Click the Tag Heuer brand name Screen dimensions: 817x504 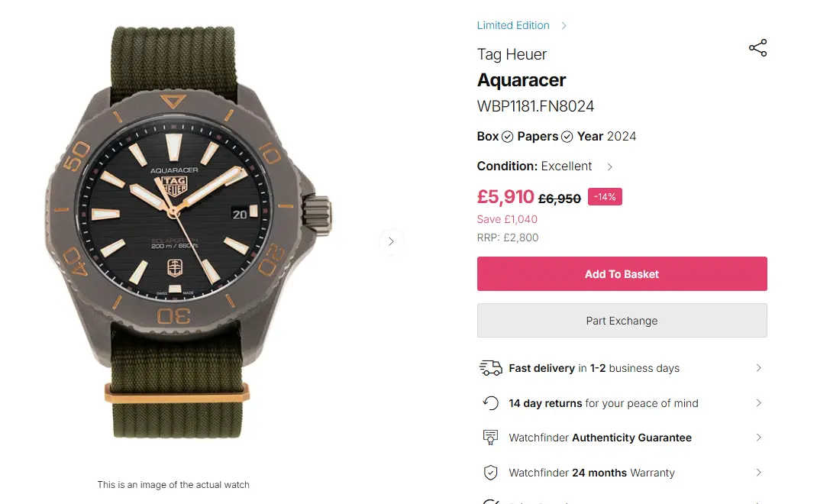coord(512,54)
